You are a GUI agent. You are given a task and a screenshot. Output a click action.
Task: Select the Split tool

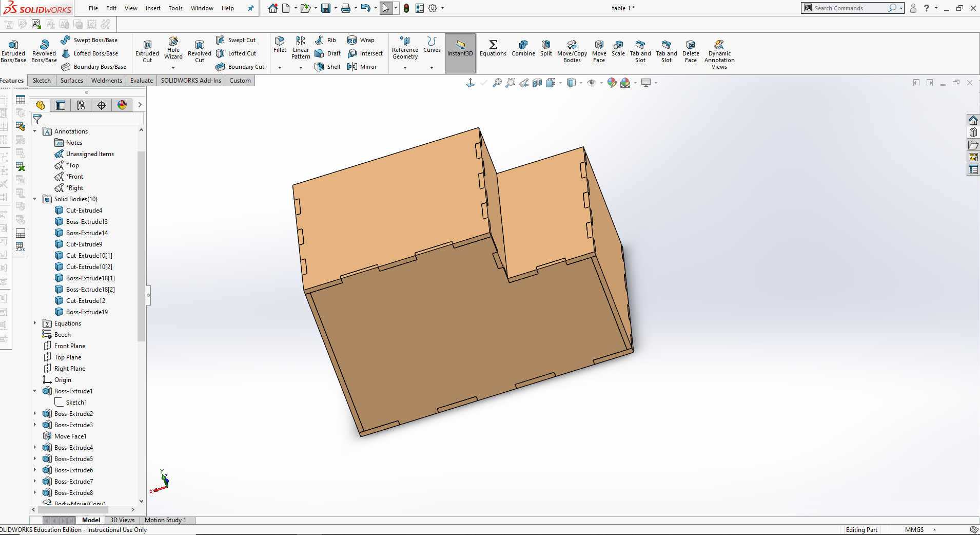click(x=546, y=48)
